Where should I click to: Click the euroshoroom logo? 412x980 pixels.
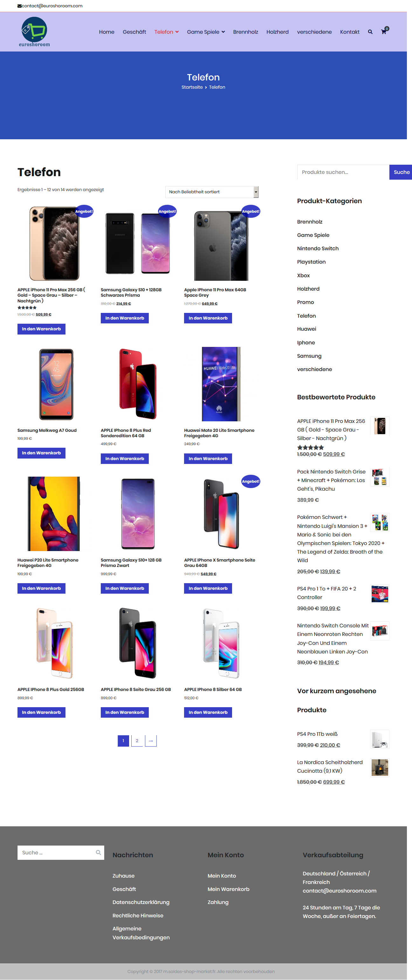(34, 31)
